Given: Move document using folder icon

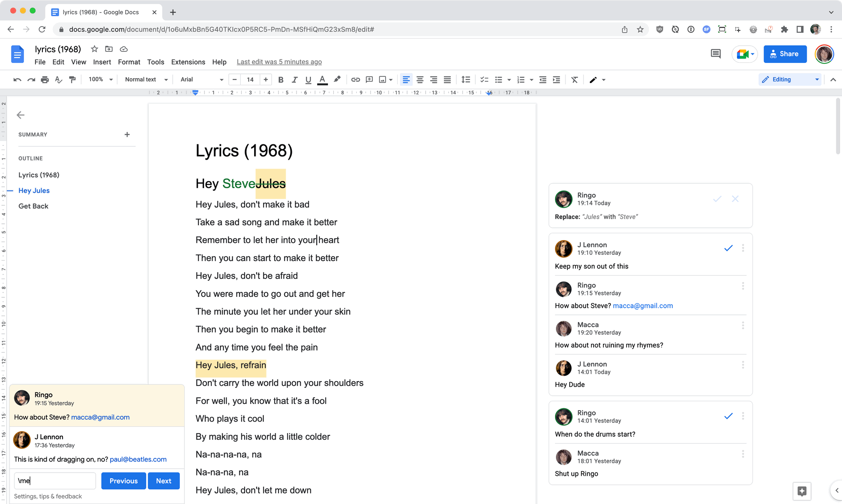Looking at the screenshot, I should 109,49.
